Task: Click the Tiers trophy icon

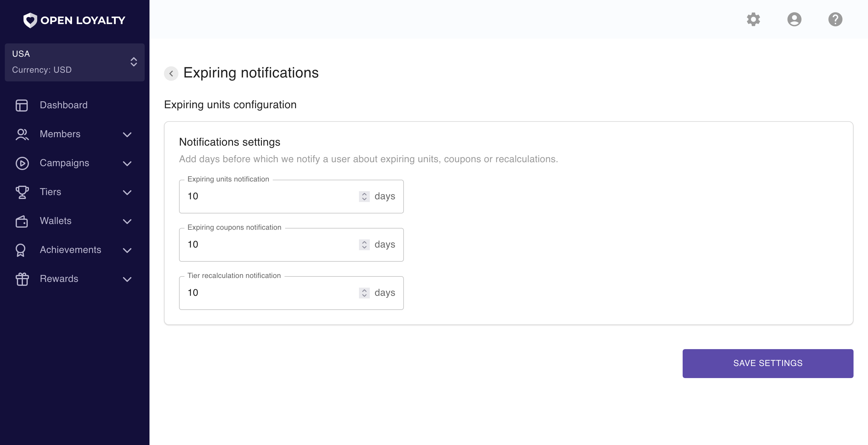Action: [x=22, y=192]
